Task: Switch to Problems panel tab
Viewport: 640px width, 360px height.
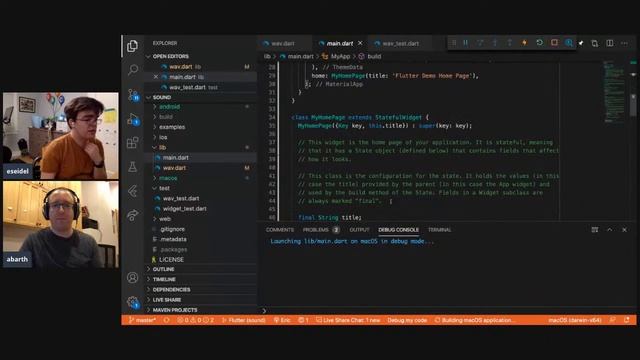Action: [x=321, y=230]
